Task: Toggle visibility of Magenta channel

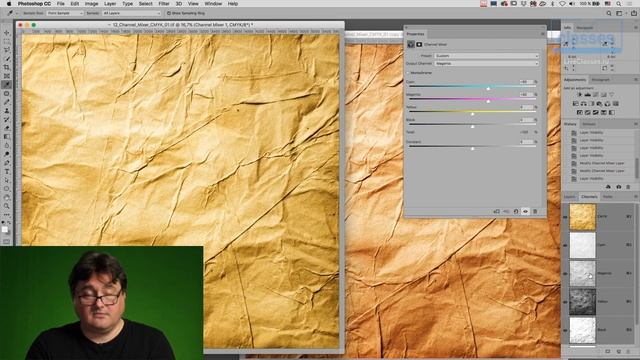Action: (565, 273)
